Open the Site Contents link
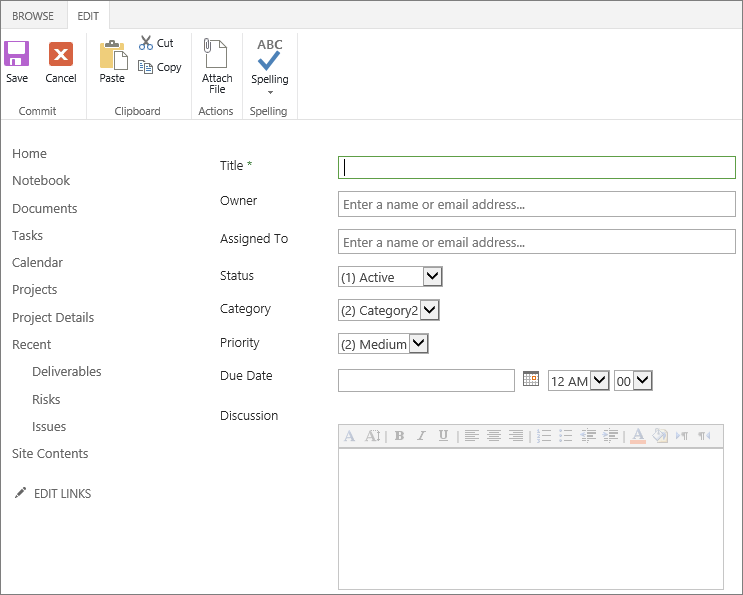The height and width of the screenshot is (595, 743). pyautogui.click(x=50, y=453)
